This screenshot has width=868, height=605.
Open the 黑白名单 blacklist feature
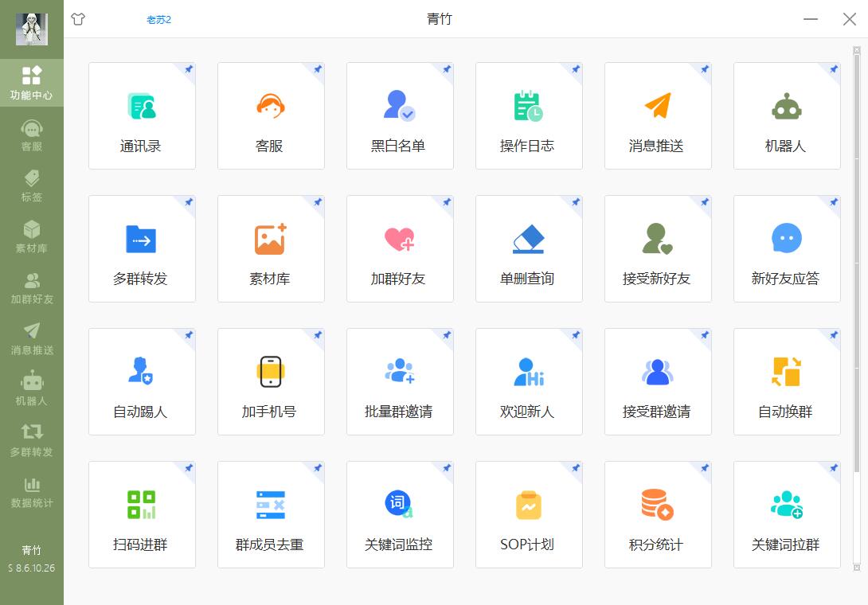pos(400,115)
